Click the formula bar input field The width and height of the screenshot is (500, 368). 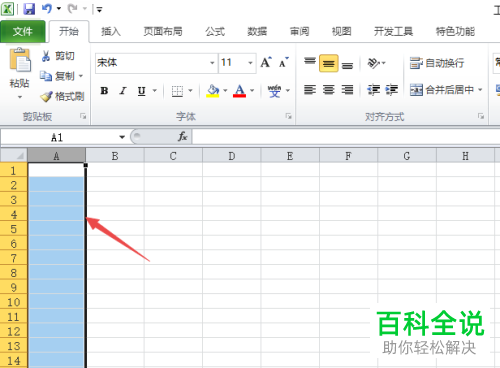346,137
